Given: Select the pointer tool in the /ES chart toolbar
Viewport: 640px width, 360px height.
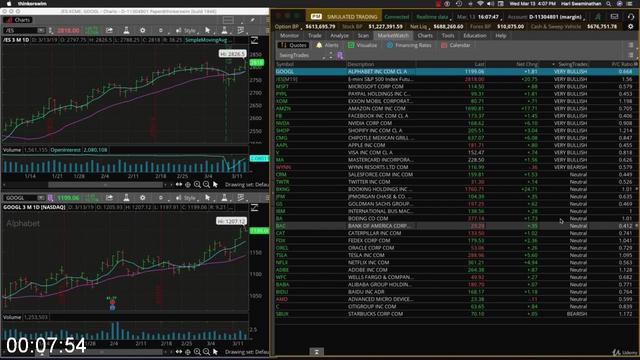Looking at the screenshot, I should [x=207, y=30].
